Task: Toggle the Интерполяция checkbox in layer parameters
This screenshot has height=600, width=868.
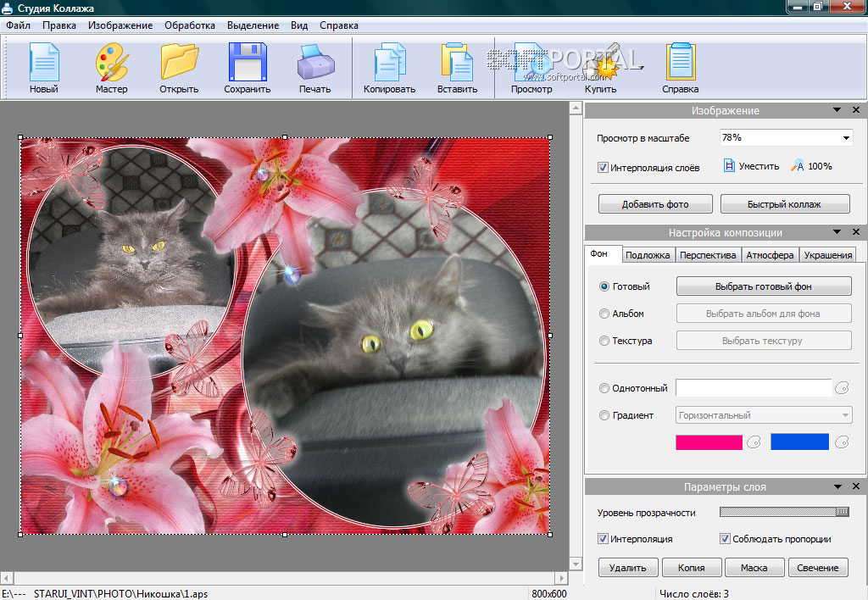Action: click(x=603, y=539)
